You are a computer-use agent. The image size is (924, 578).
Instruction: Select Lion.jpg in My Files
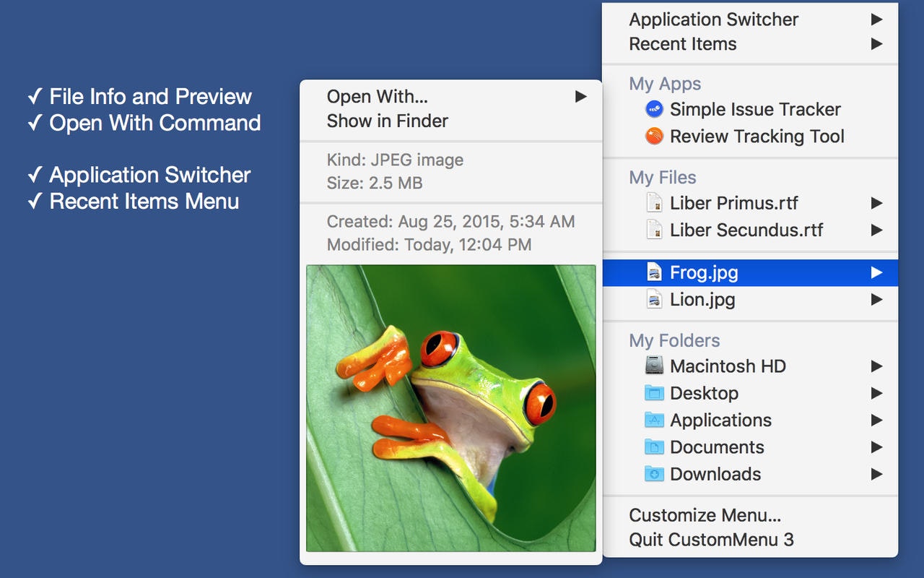[750, 299]
